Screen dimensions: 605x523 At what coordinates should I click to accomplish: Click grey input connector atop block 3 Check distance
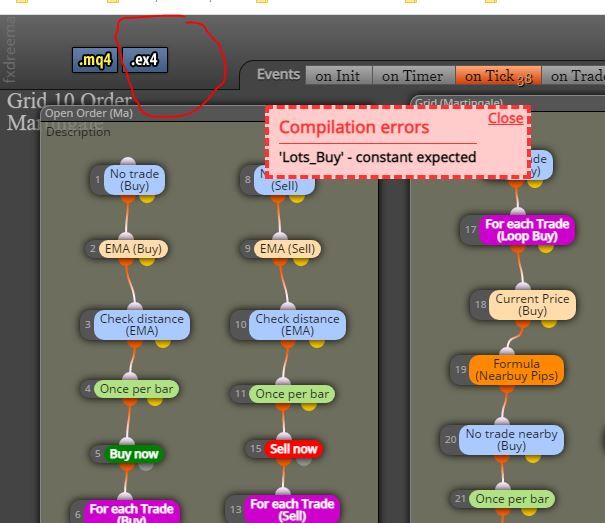point(135,307)
